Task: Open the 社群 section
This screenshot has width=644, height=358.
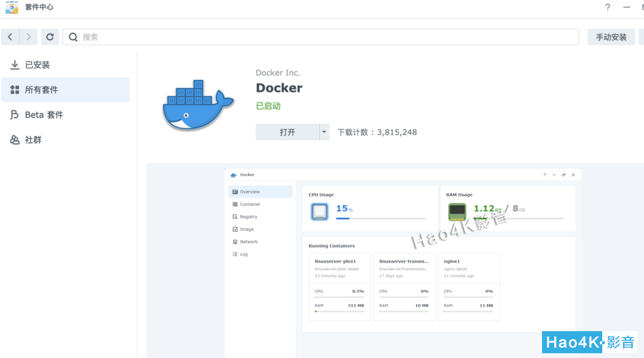Action: click(x=66, y=140)
